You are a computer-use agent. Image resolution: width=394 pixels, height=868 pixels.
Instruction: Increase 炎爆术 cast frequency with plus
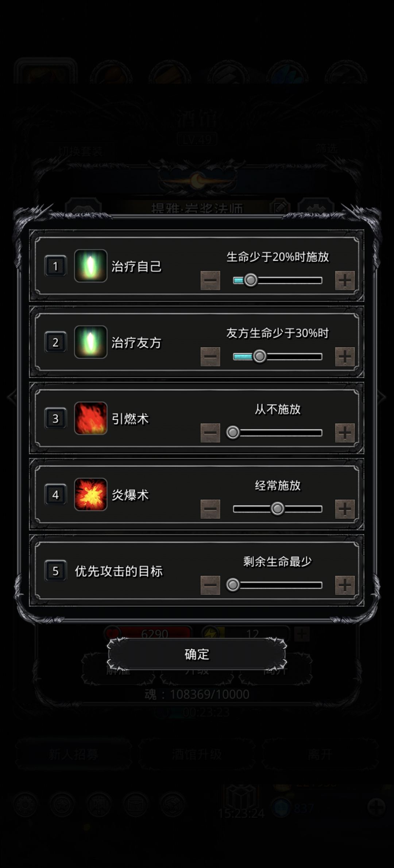point(345,509)
